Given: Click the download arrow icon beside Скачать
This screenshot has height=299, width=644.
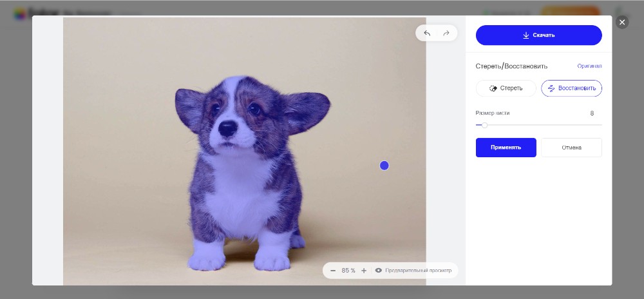Looking at the screenshot, I should tap(526, 35).
